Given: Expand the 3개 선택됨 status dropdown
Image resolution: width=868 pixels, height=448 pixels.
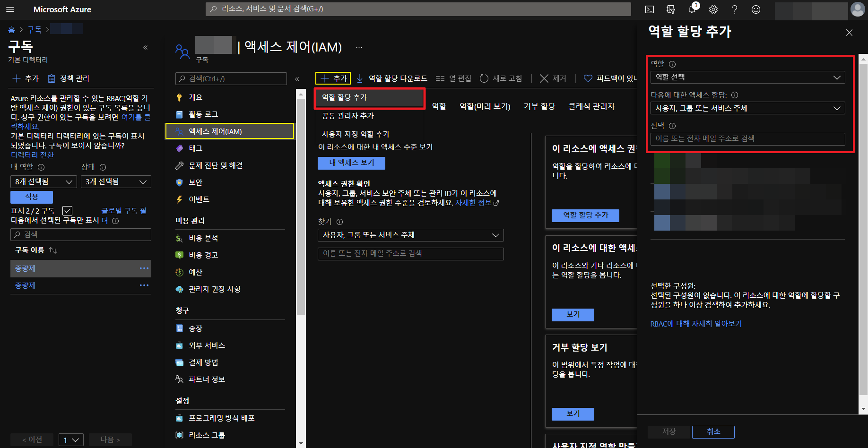Looking at the screenshot, I should click(x=116, y=182).
